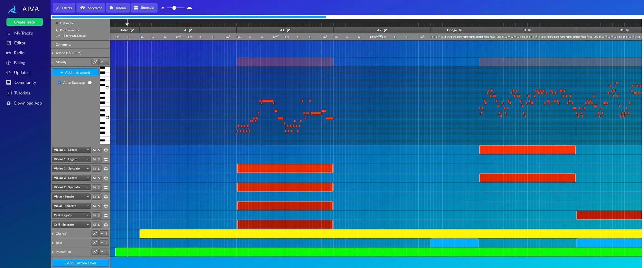Viewport: 644px width, 268px height.
Task: Solo the Bass layer
Action: (x=107, y=243)
